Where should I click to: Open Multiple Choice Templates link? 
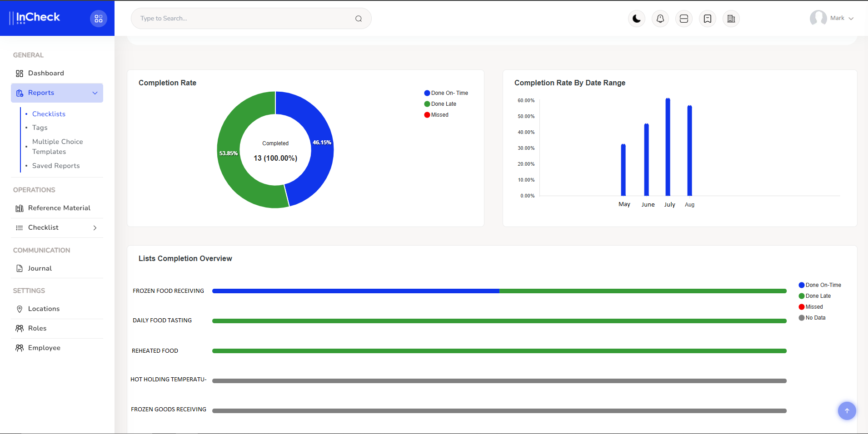point(57,147)
